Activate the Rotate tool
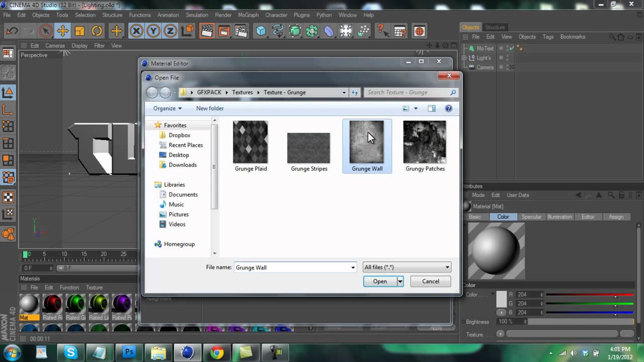This screenshot has height=362, width=644. (97, 31)
